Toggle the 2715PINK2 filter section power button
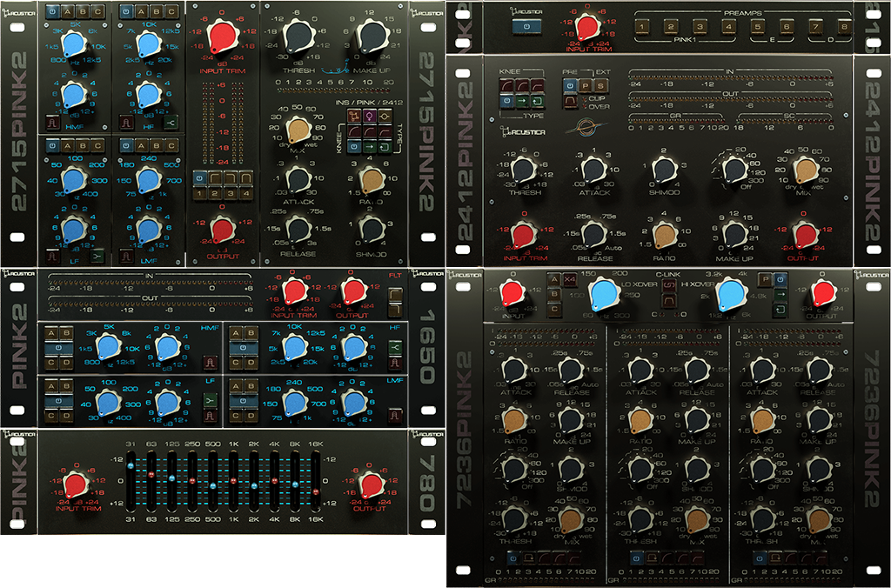 pos(199,179)
